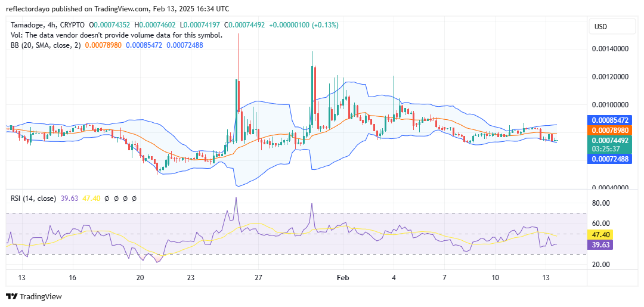Click the orange BB legend value 0.00078980

(x=103, y=45)
